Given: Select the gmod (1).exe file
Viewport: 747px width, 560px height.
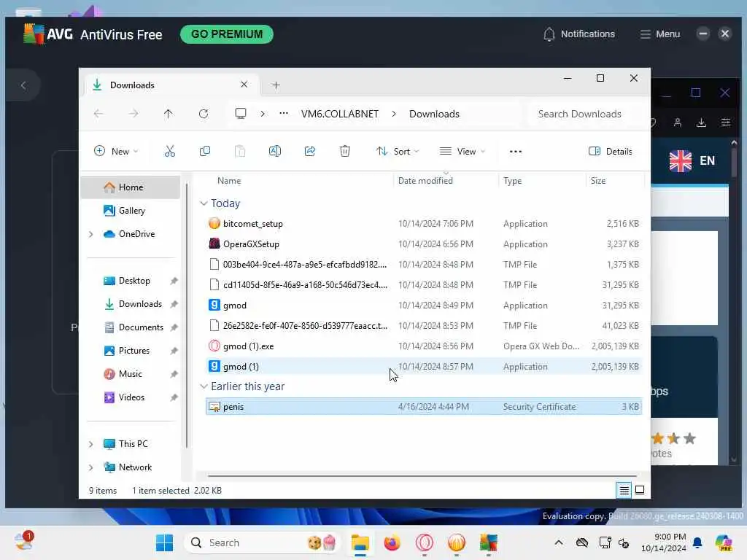Looking at the screenshot, I should [424, 346].
